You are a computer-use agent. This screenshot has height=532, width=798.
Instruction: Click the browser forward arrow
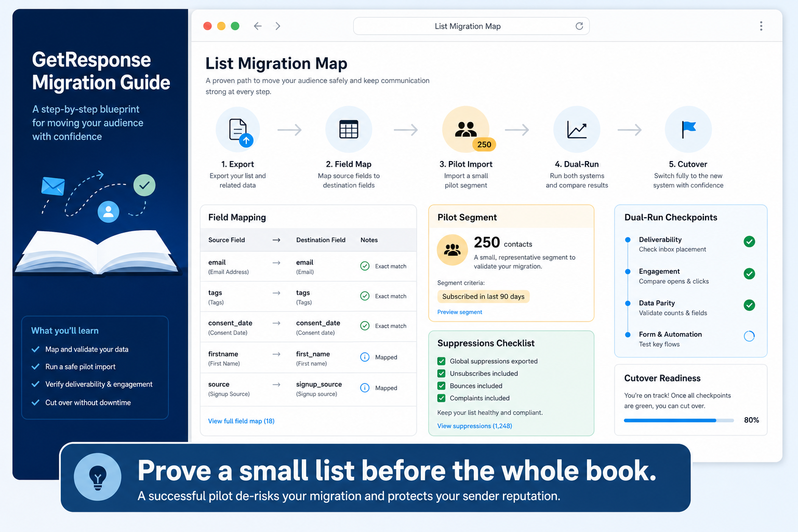click(278, 26)
